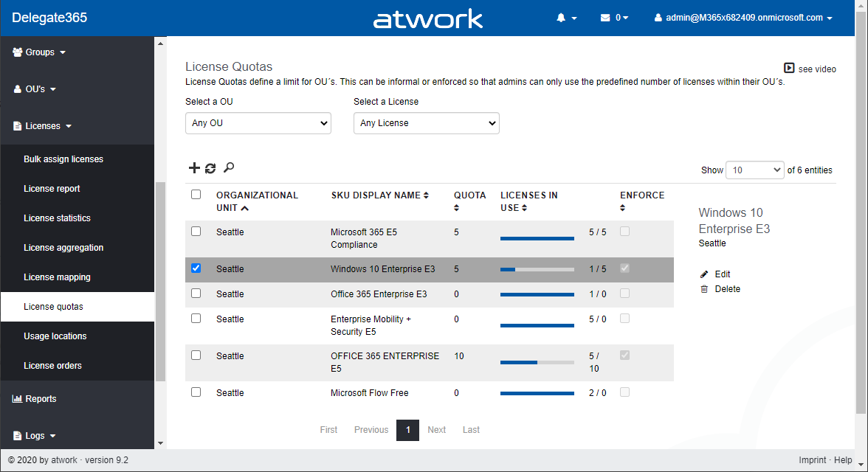Go to Usage locations menu item
Image resolution: width=868 pixels, height=472 pixels.
(x=55, y=336)
